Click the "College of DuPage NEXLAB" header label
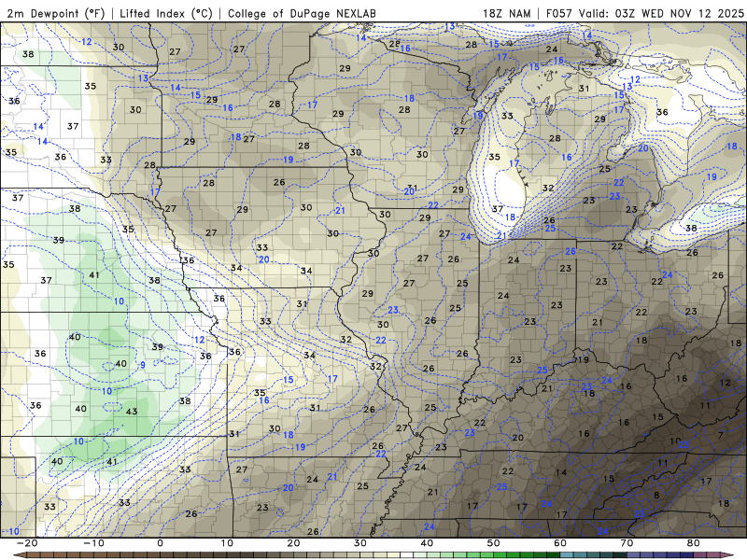 [x=302, y=13]
